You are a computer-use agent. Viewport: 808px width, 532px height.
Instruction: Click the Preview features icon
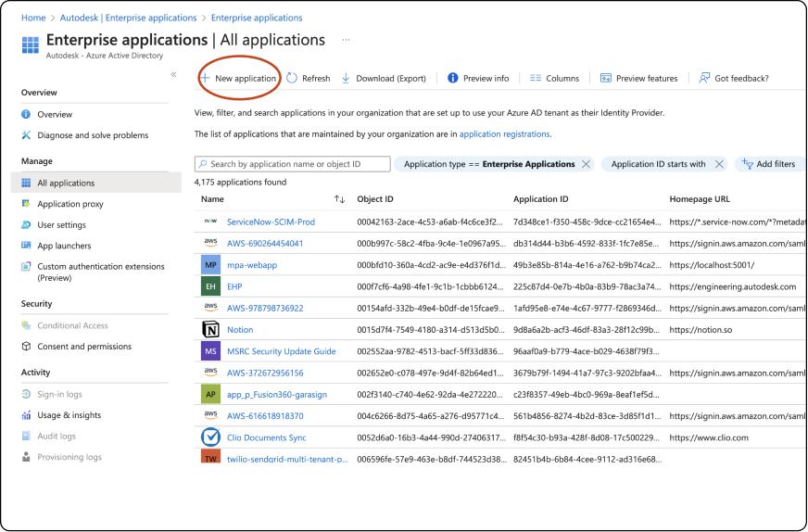point(606,79)
